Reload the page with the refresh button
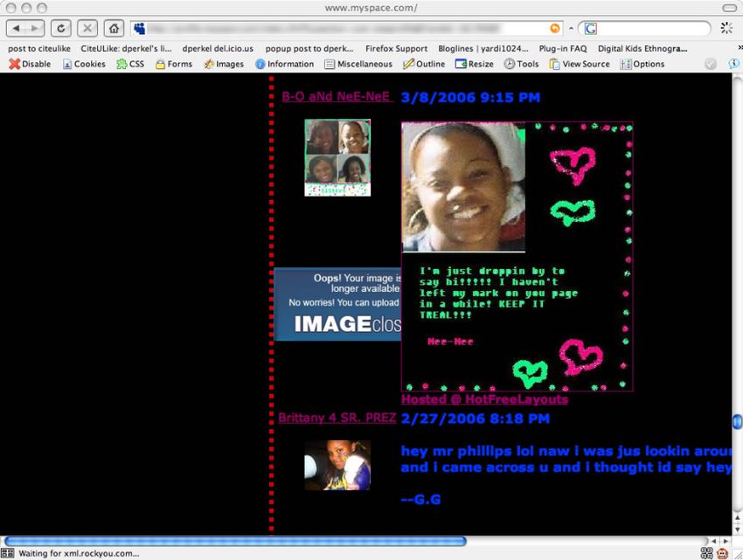 (x=60, y=29)
